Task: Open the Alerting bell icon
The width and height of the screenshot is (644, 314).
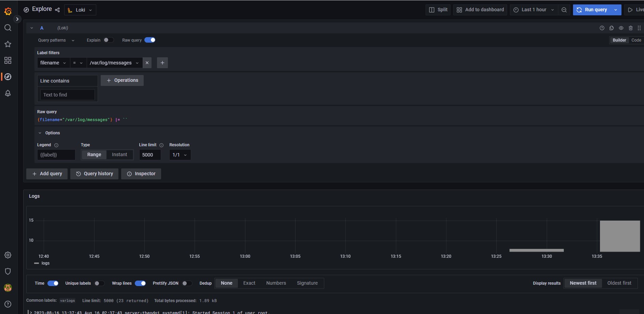Action: tap(8, 93)
